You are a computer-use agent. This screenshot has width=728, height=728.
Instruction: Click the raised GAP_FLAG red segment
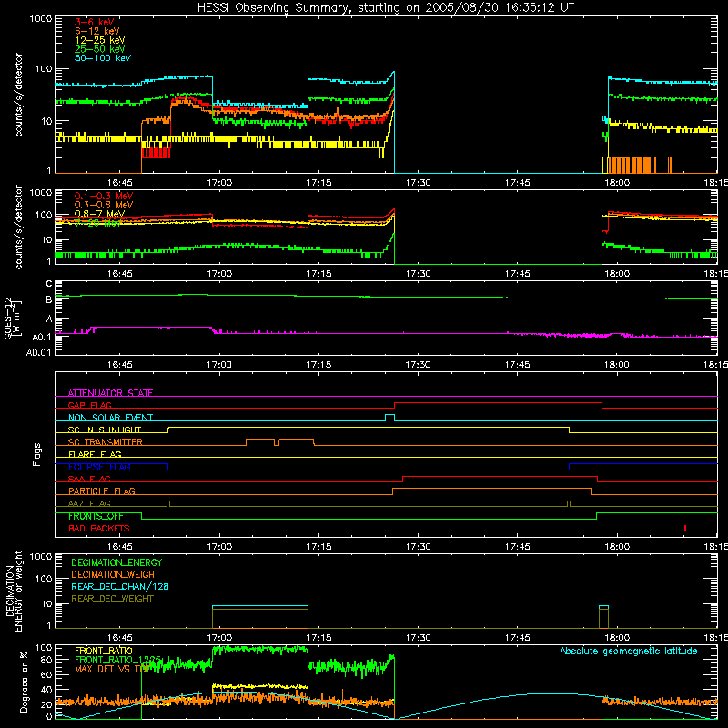498,403
